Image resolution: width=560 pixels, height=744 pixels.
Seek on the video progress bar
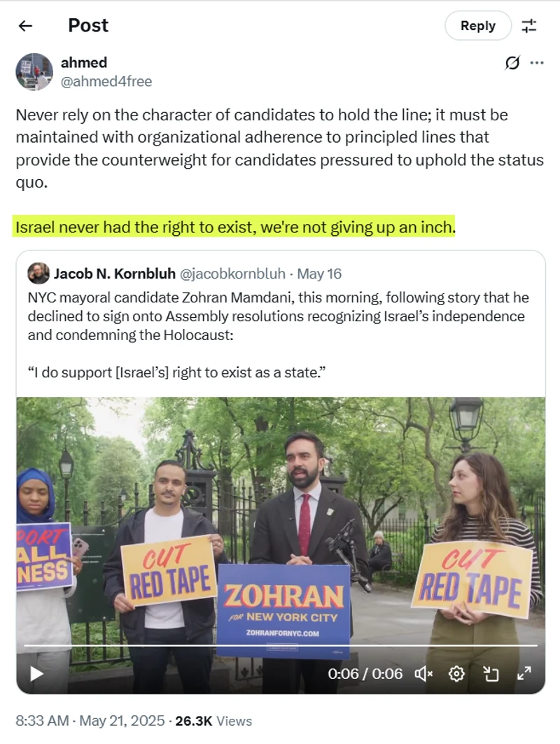[x=280, y=645]
